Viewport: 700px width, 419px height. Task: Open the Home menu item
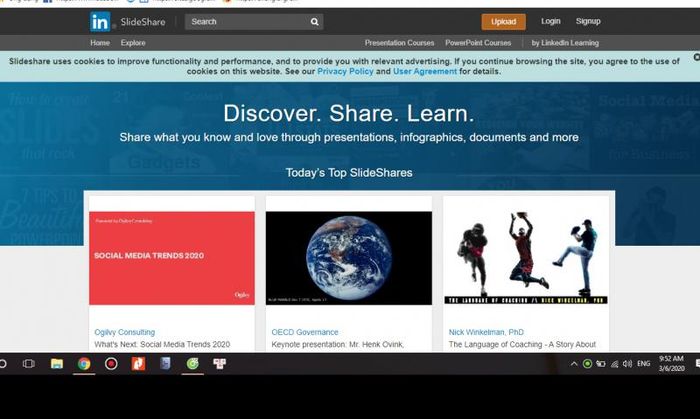100,43
